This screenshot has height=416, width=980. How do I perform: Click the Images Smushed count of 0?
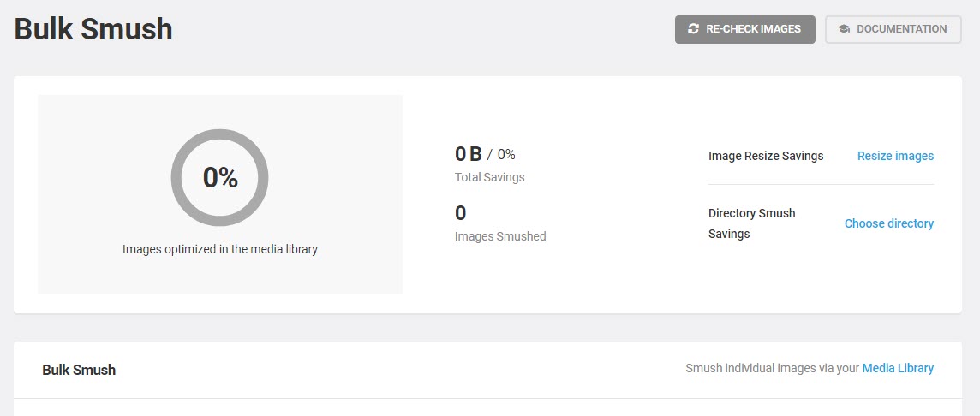pyautogui.click(x=461, y=213)
